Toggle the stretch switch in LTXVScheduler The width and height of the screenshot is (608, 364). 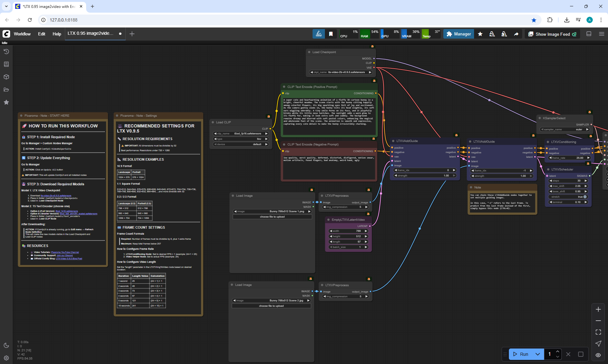[585, 197]
